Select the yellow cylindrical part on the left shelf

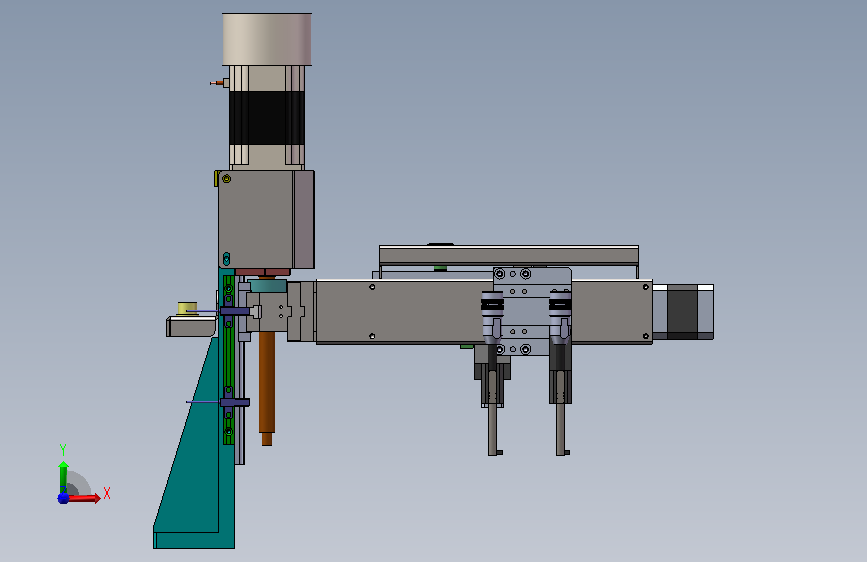[187, 309]
